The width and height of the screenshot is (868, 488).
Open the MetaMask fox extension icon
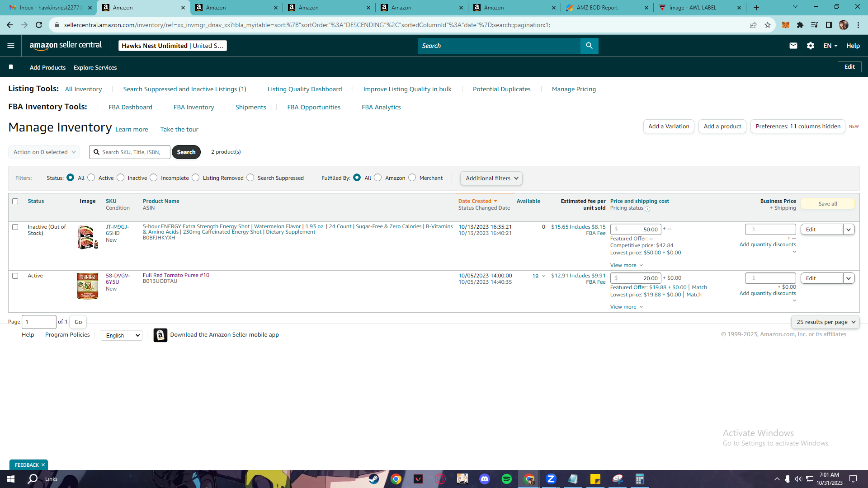(786, 25)
